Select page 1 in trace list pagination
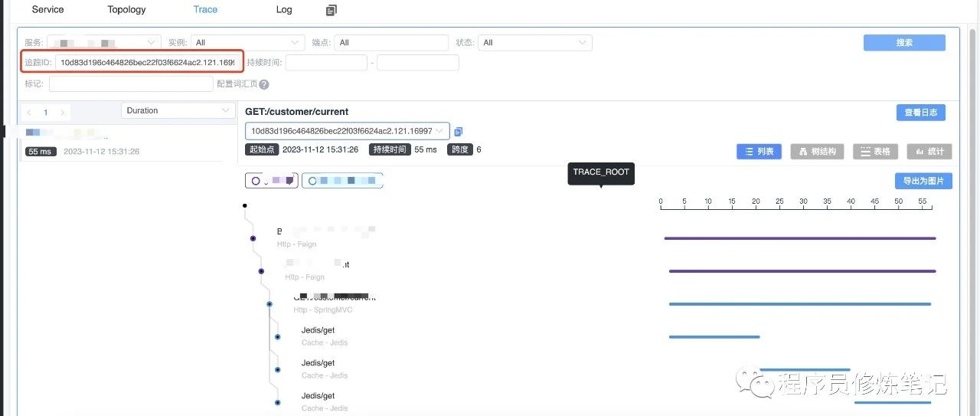980x416 pixels. tap(46, 113)
